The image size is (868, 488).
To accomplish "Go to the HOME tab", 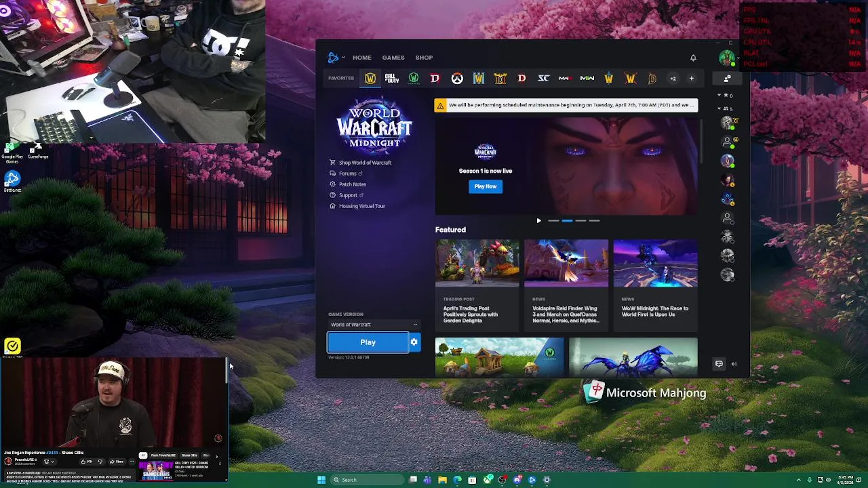I will coord(361,58).
